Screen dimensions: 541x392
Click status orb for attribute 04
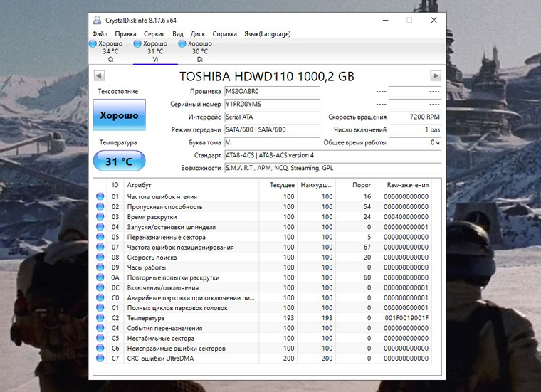(x=100, y=227)
